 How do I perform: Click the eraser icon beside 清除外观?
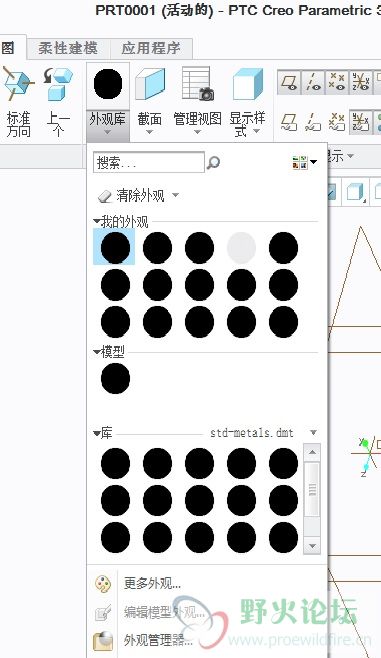click(x=104, y=196)
